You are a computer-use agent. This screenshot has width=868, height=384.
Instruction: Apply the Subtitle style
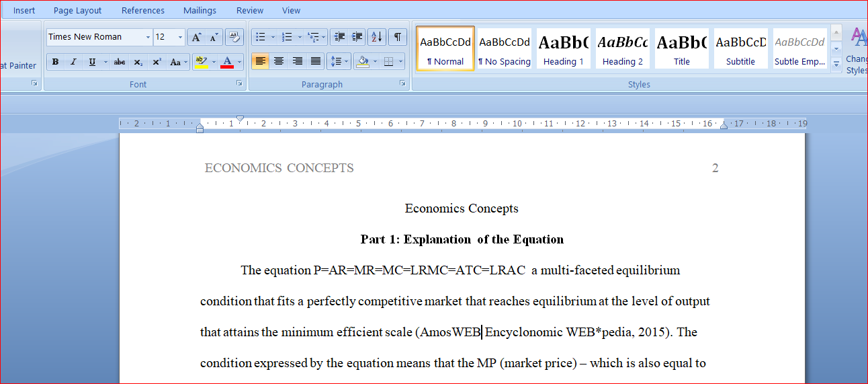(x=741, y=48)
